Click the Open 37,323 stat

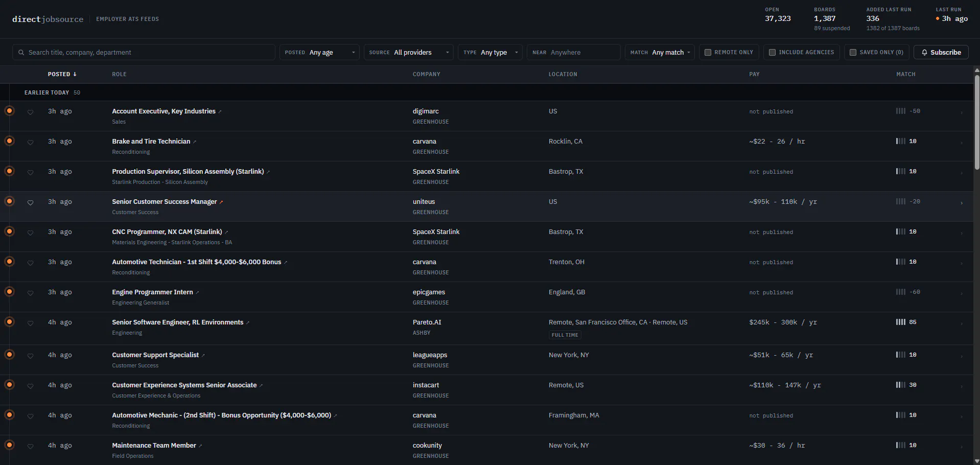[x=778, y=15]
